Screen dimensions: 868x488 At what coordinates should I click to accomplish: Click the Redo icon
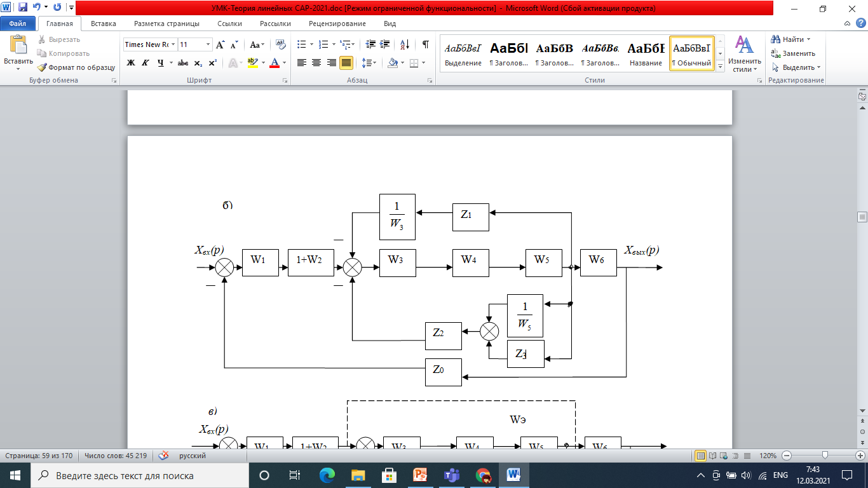click(57, 8)
